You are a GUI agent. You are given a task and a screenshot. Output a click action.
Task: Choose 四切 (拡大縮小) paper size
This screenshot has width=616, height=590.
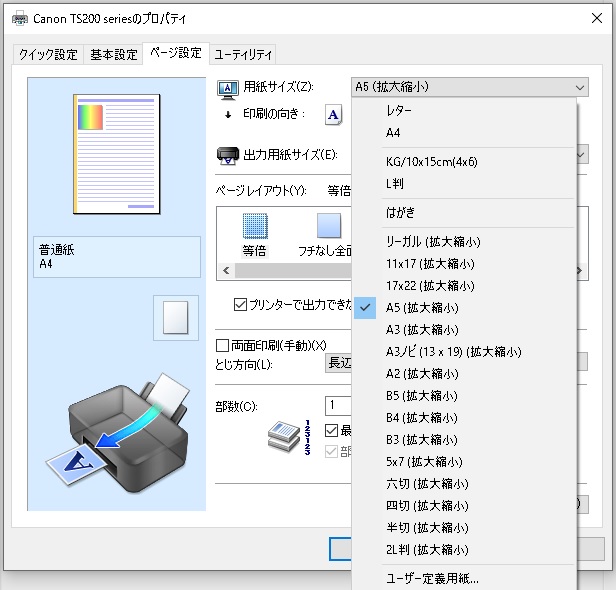[x=464, y=506]
